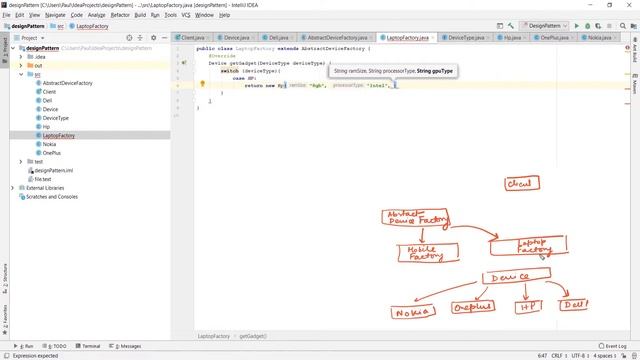Open the Run tool window button
Image resolution: width=640 pixels, height=360 pixels.
[x=24, y=346]
